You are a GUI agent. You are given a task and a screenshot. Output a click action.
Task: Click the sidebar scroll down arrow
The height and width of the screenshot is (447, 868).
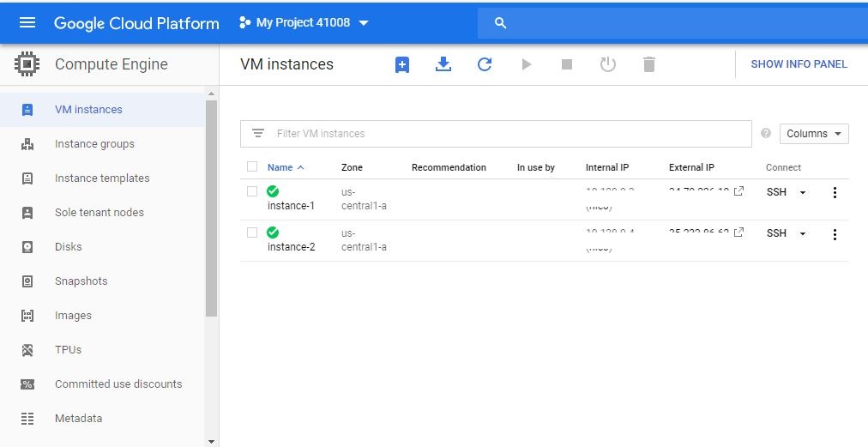pyautogui.click(x=211, y=442)
